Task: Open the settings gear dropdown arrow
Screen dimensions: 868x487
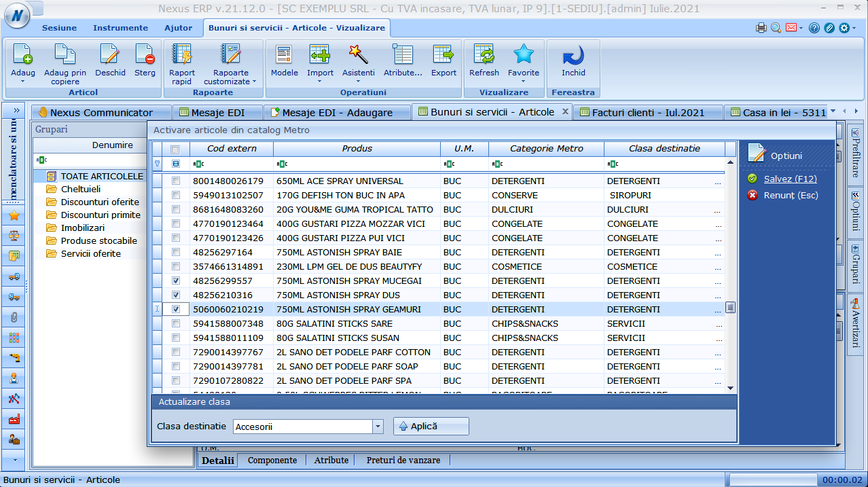Action: point(854,29)
